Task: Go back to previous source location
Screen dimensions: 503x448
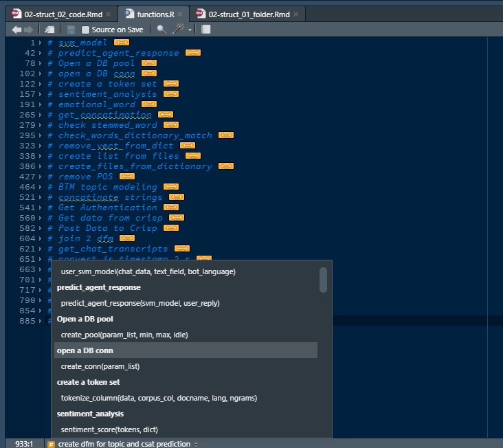Action: coord(16,30)
